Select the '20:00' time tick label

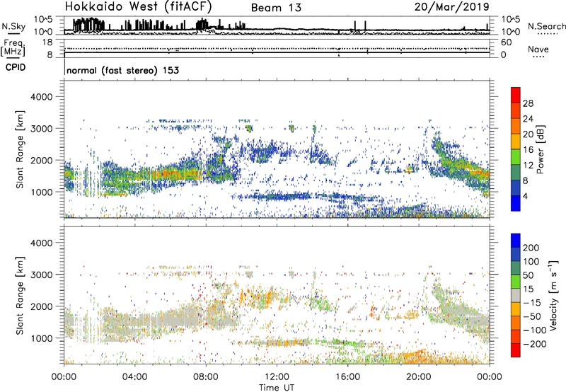418,377
